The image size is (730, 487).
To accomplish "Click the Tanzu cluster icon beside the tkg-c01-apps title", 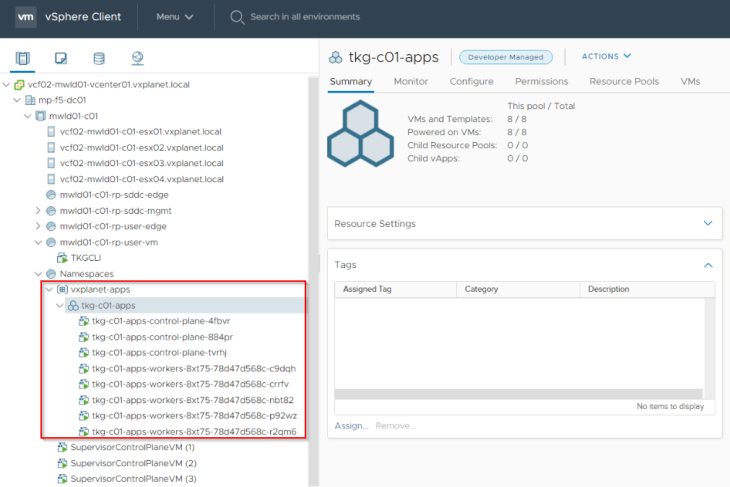I will [x=336, y=57].
